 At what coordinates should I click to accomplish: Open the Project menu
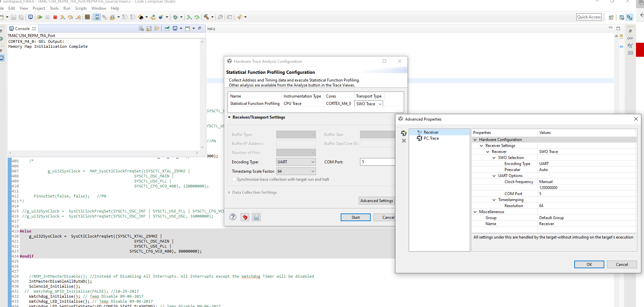(39, 8)
